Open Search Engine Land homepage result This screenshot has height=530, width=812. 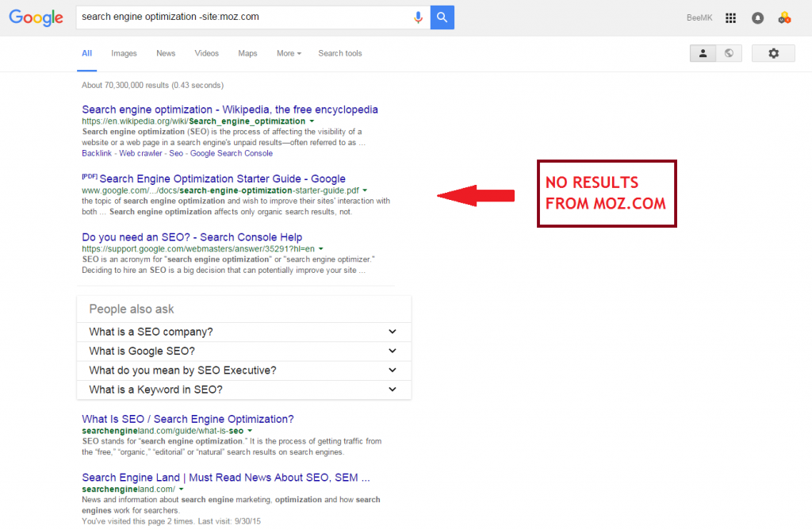(x=226, y=478)
